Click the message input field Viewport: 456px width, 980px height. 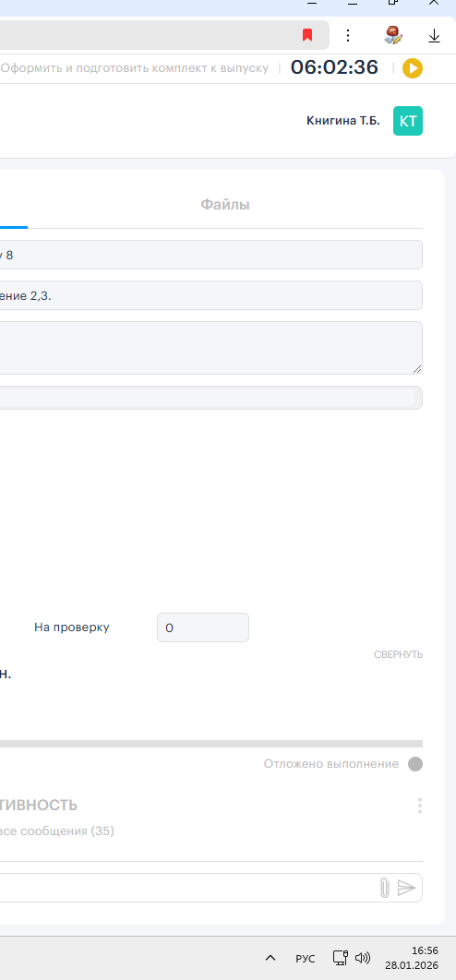[187, 888]
